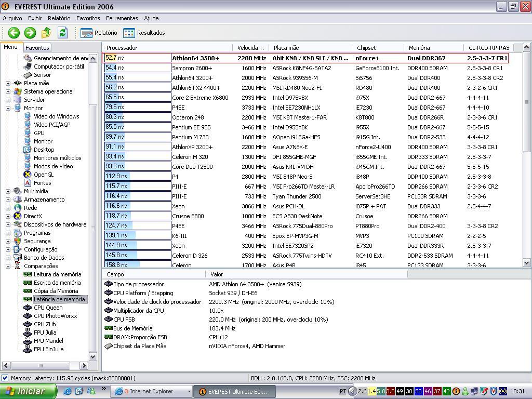Viewport: 532px width, 399px height.
Task: Open the Arquivo menu
Action: (x=12, y=18)
